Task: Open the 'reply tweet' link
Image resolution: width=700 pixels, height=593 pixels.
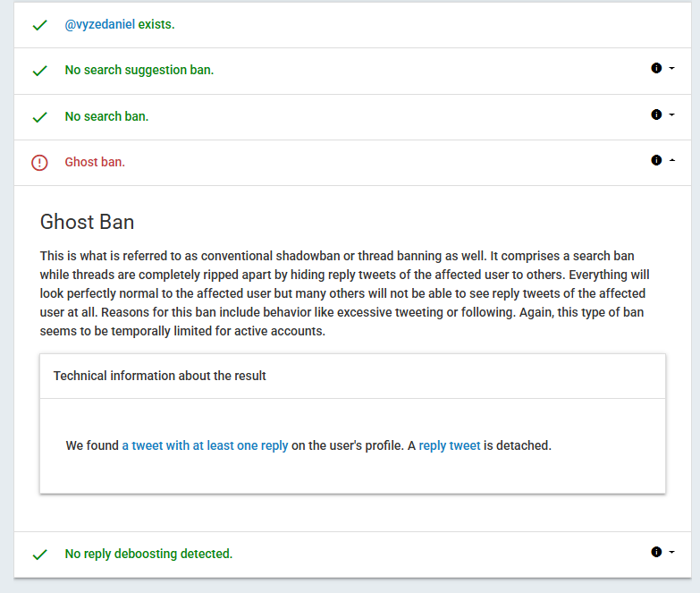Action: [x=450, y=445]
